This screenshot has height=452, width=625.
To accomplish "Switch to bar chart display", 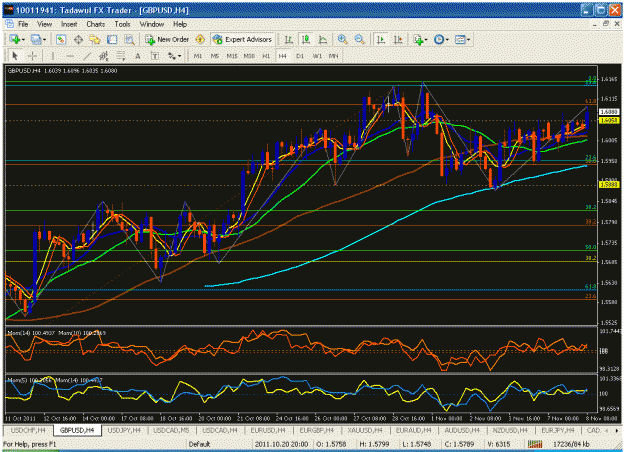I will [x=289, y=39].
